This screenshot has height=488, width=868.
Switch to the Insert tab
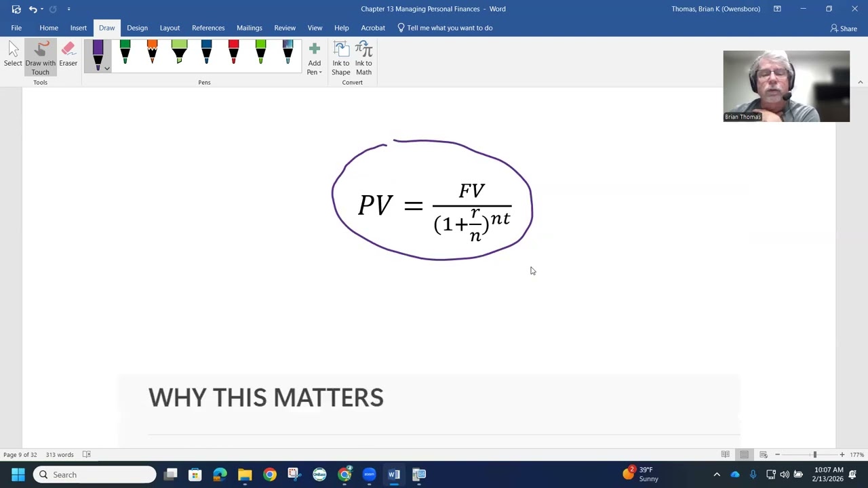pos(79,28)
